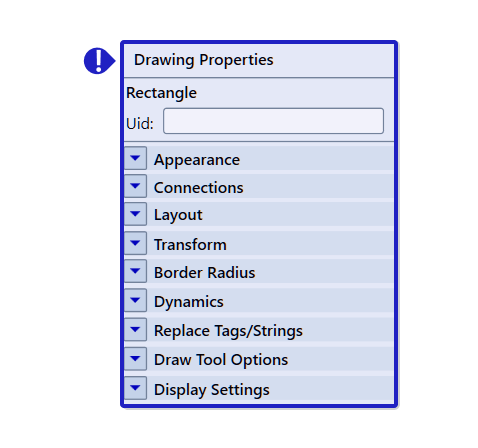Expand the Replace Tags/Strings section arrow

coord(135,330)
